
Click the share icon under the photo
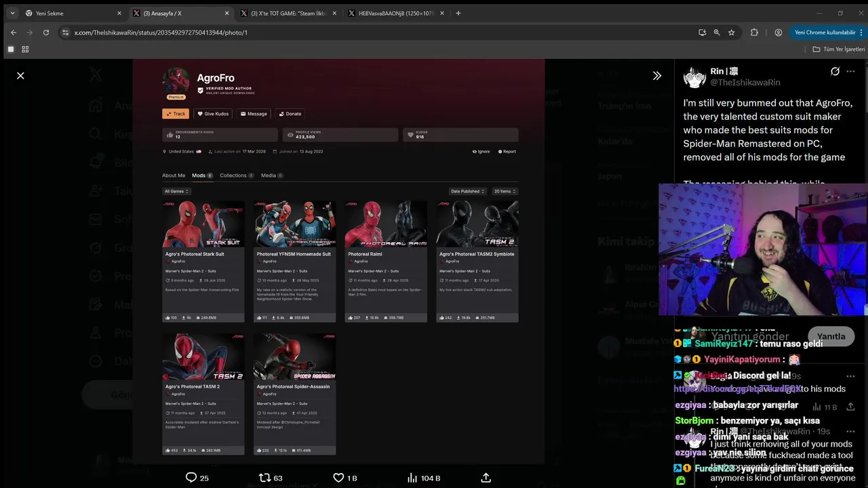tap(486, 478)
